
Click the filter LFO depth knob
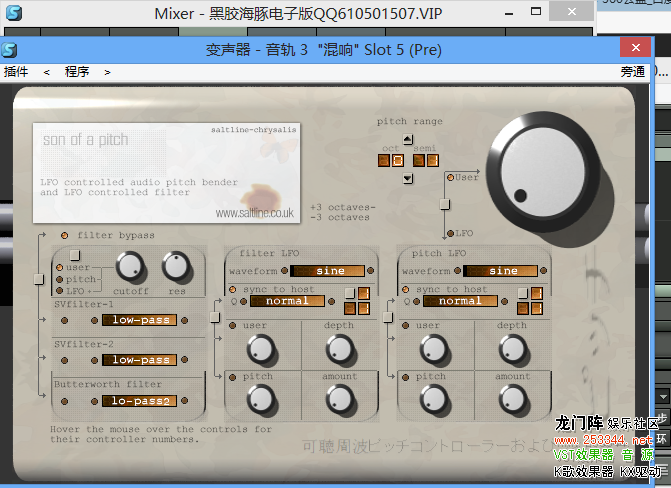click(340, 349)
